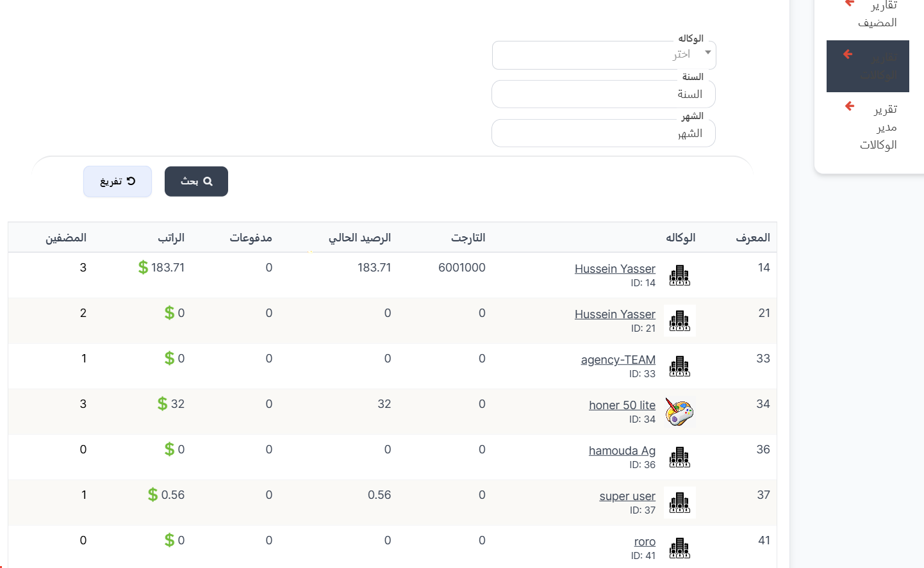Click the green dollar icon next to salary 32
Image resolution: width=924 pixels, height=568 pixels.
pos(163,404)
